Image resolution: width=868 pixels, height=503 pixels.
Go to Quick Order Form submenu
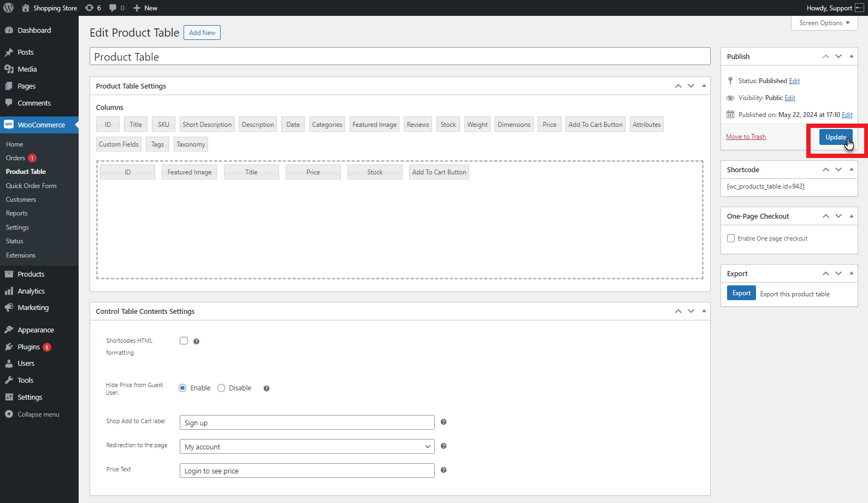point(31,186)
